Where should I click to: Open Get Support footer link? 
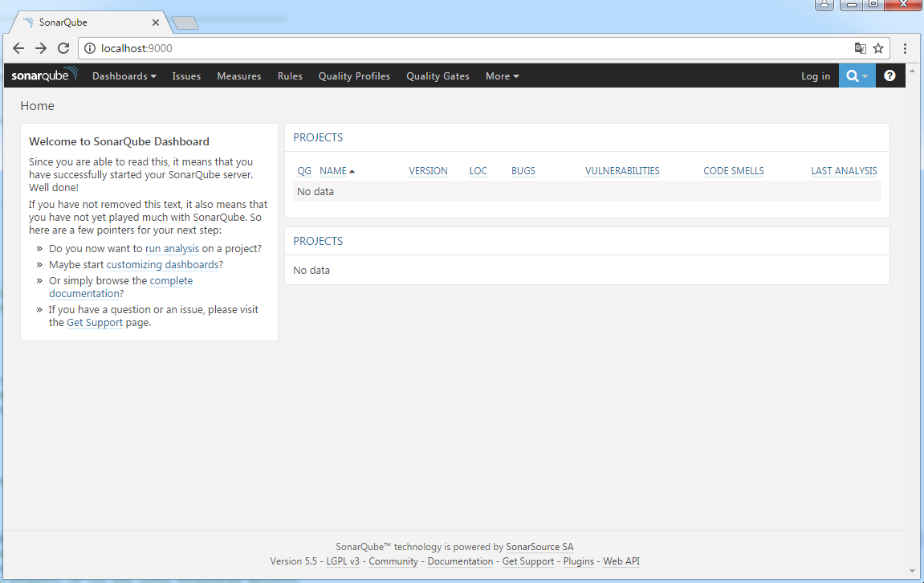[x=528, y=561]
